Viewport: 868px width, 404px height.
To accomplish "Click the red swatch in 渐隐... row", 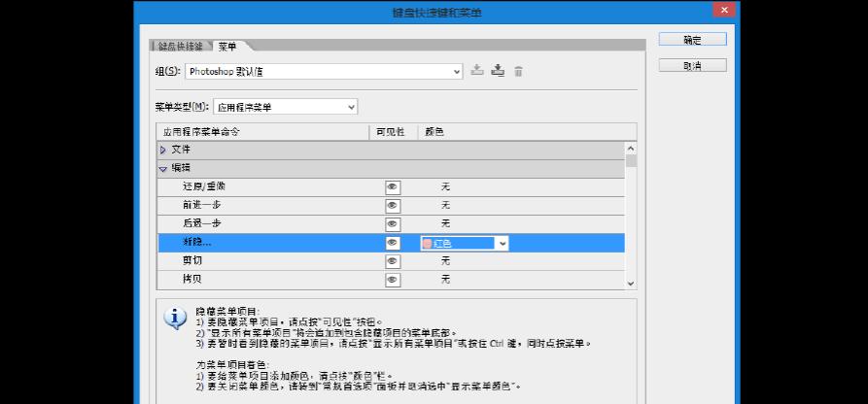I will (x=427, y=243).
